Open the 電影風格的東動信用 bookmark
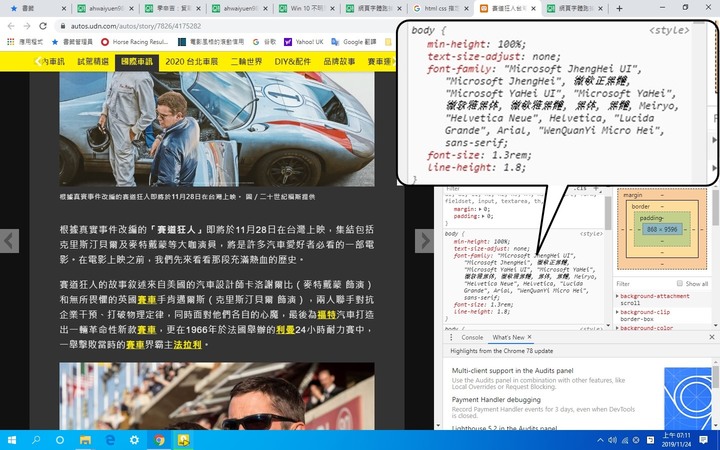Viewport: 720px width, 450px height. (211, 42)
